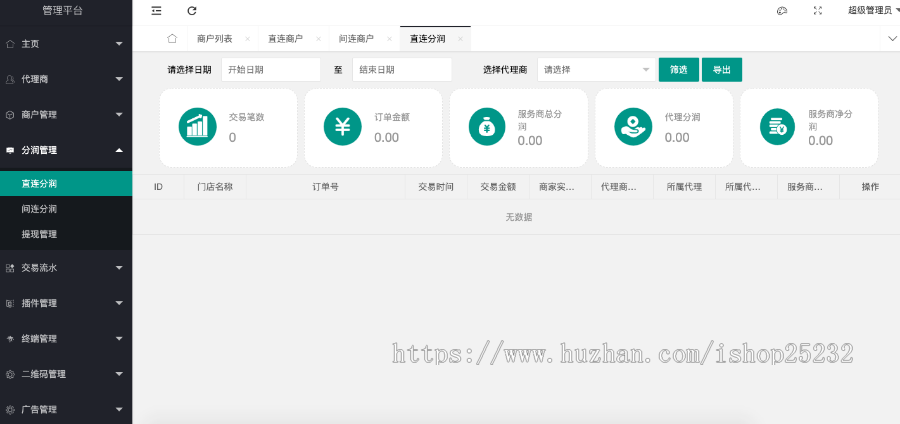Image resolution: width=900 pixels, height=424 pixels.
Task: Open the 选择代理商 dropdown
Action: (x=596, y=70)
